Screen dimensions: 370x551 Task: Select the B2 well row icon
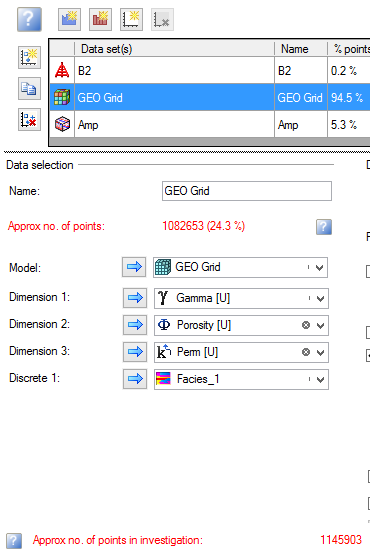point(62,70)
